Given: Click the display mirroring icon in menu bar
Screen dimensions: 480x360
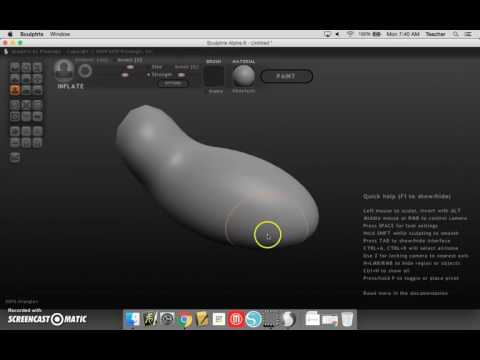Looking at the screenshot, I should click(328, 34).
